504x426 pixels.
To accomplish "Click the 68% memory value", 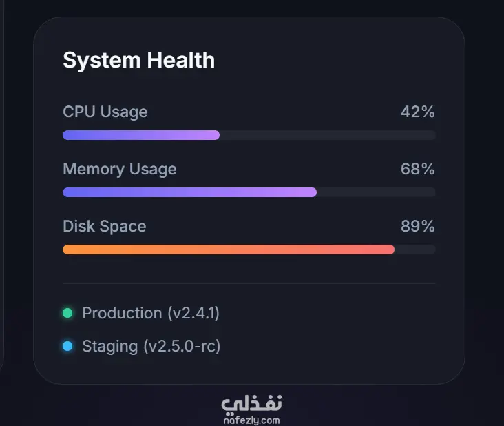I will pyautogui.click(x=417, y=169).
